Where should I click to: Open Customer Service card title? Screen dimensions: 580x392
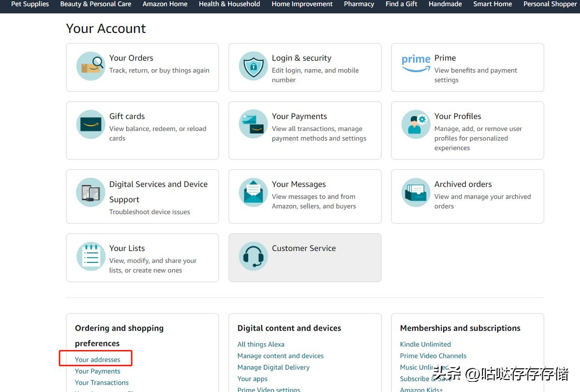[304, 248]
